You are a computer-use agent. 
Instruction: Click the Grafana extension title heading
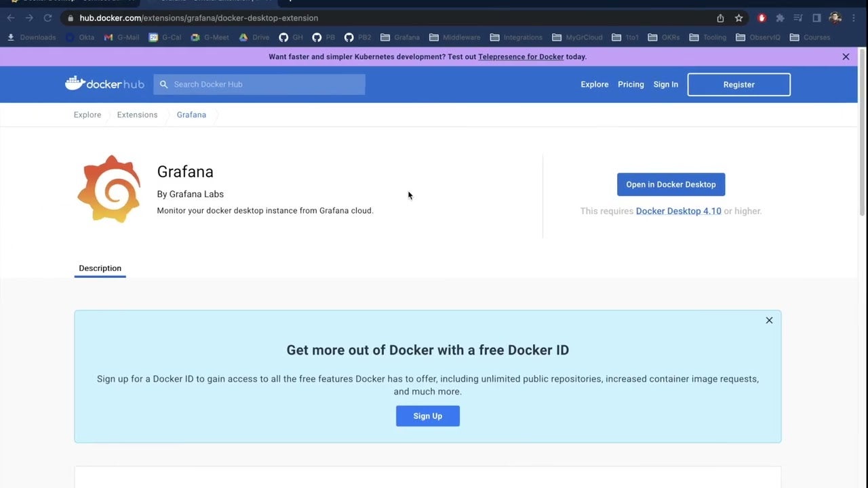(185, 172)
